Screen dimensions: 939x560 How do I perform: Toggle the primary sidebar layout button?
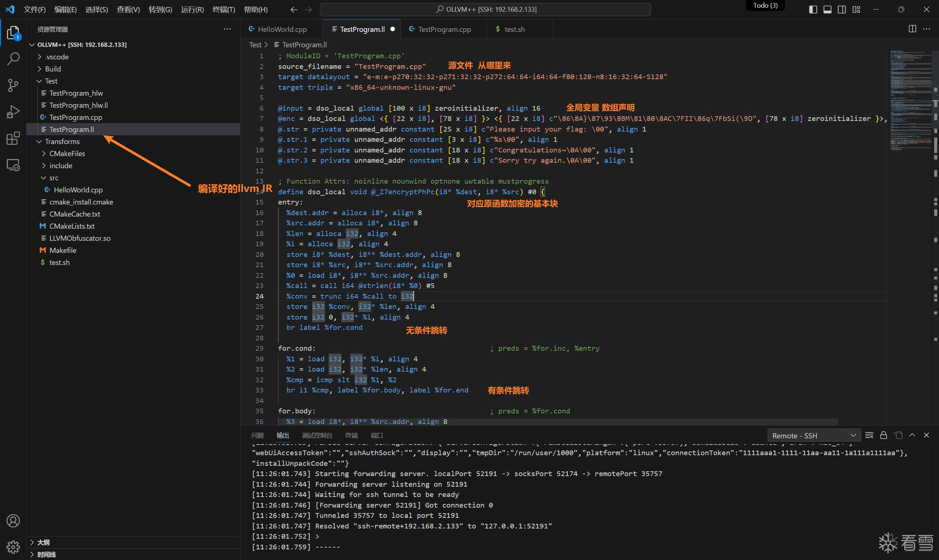tap(813, 10)
